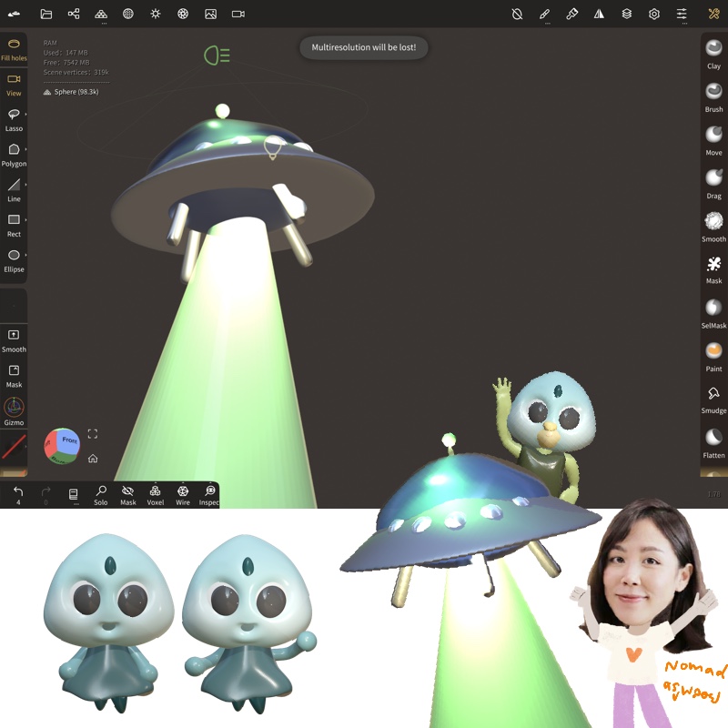
Task: Click the Scene vertices: 319k stat
Action: [x=76, y=73]
